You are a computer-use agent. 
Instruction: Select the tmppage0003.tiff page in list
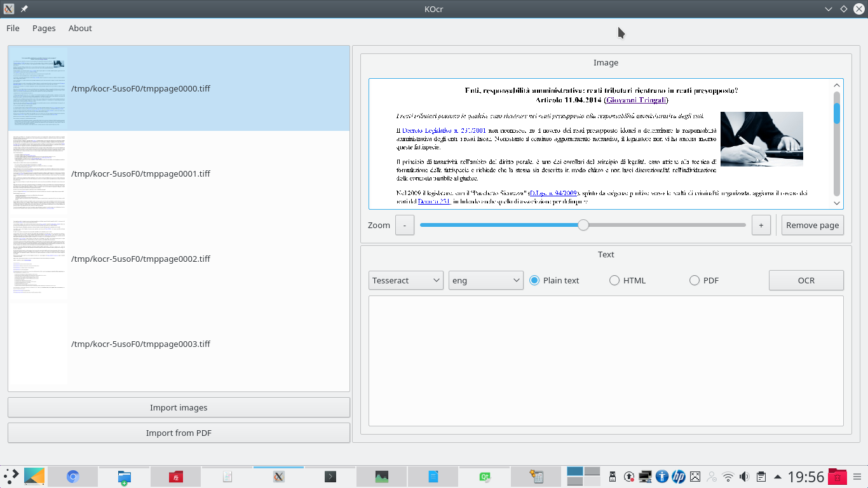(179, 344)
